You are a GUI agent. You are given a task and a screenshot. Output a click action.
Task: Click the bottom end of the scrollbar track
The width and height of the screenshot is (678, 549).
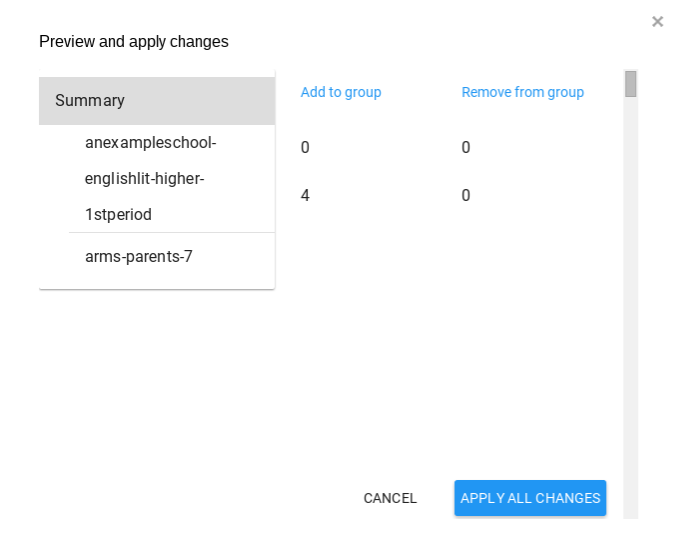click(x=631, y=510)
